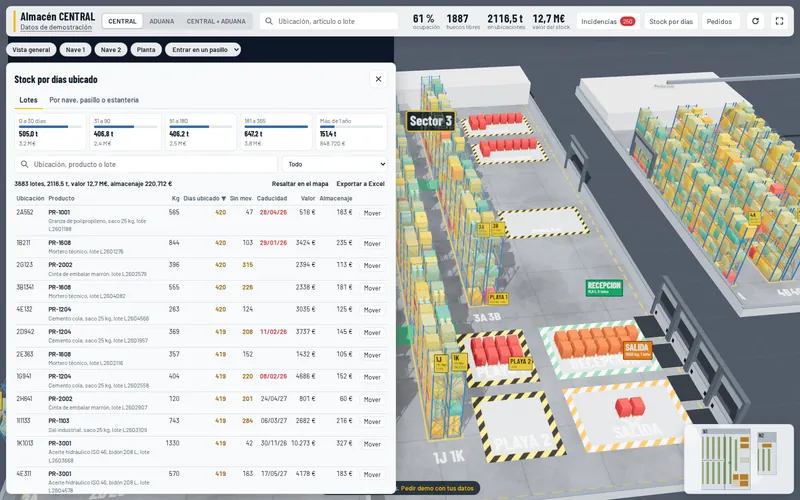Focus the Ubicación, artículo o lote search field
The width and height of the screenshot is (800, 500).
click(329, 21)
